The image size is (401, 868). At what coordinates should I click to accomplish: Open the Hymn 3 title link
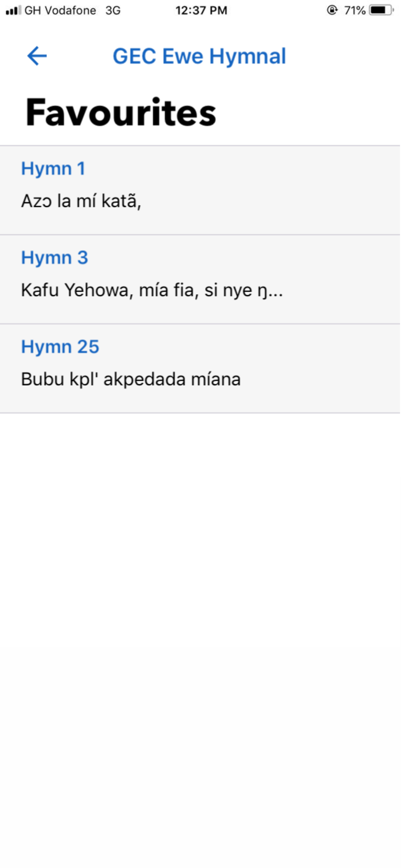(55, 258)
